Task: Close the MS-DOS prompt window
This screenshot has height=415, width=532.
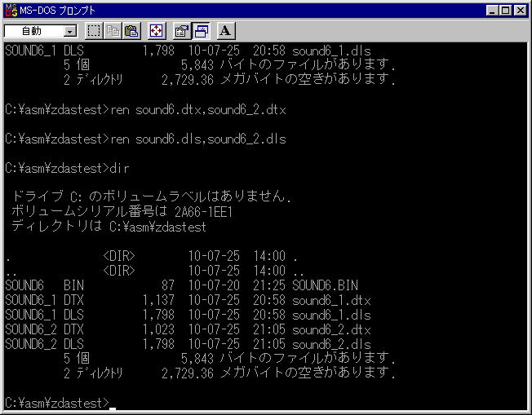Action: coord(520,11)
